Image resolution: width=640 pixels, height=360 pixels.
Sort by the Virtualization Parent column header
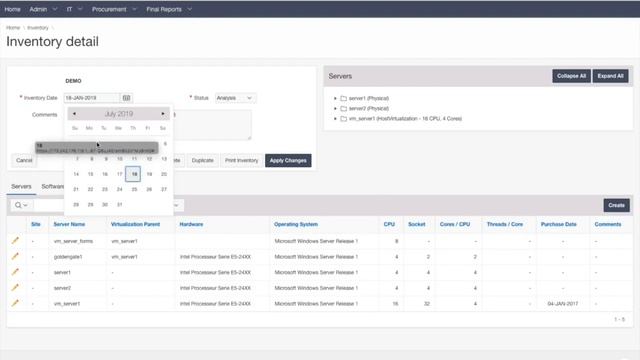[x=136, y=224]
